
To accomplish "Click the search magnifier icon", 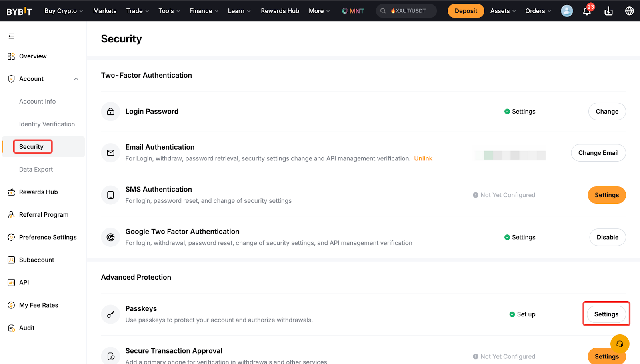I will pyautogui.click(x=383, y=11).
